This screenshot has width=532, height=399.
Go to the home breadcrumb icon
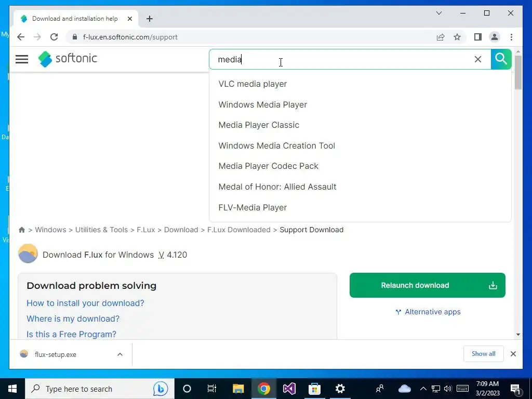[x=22, y=230]
